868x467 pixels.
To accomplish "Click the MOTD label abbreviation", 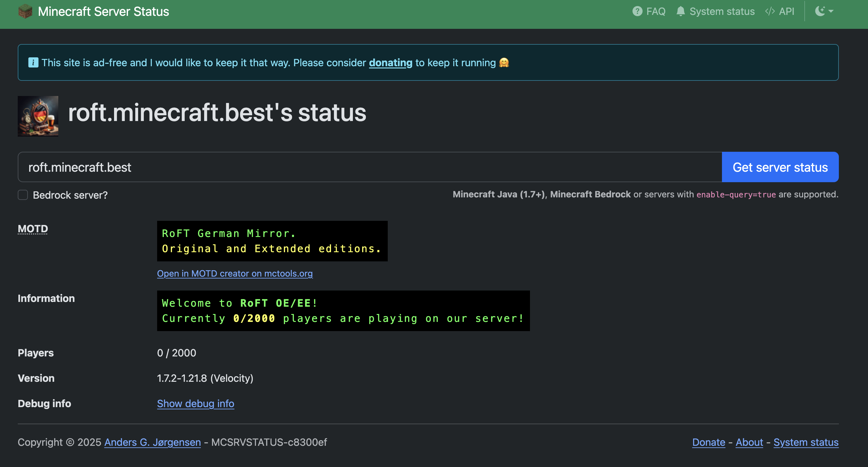I will point(33,229).
